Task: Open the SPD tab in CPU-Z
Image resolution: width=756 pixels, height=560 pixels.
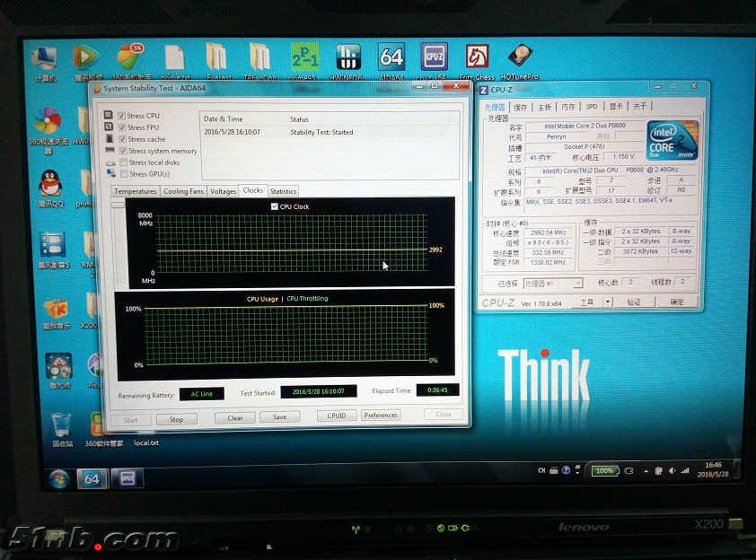Action: pos(592,106)
